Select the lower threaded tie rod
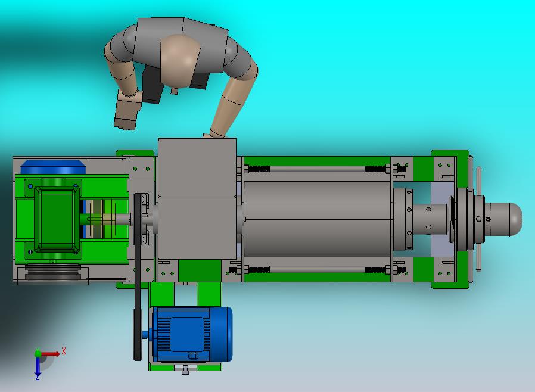 coord(318,270)
